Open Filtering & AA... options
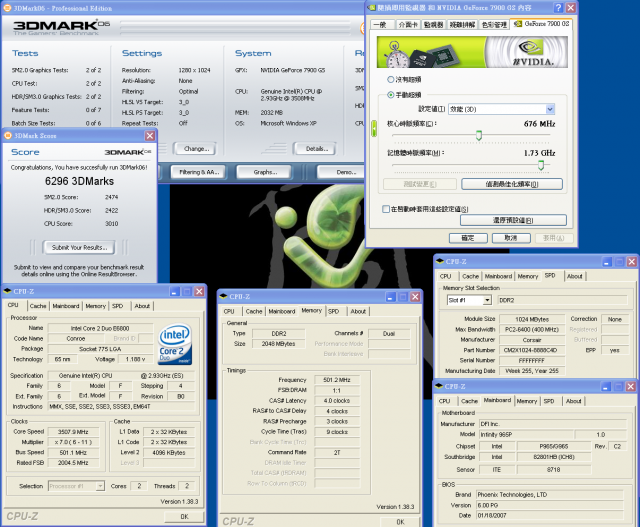The width and height of the screenshot is (640, 527). 199,172
